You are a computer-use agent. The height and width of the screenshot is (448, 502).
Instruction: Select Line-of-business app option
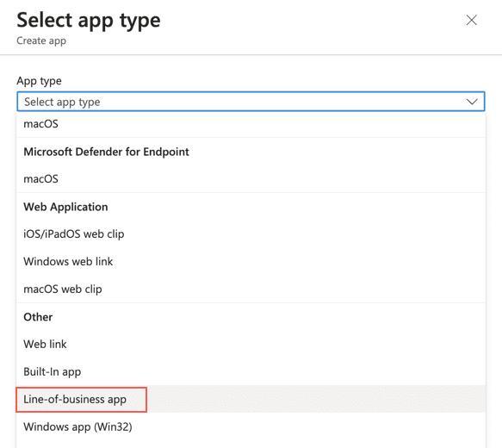point(251,399)
